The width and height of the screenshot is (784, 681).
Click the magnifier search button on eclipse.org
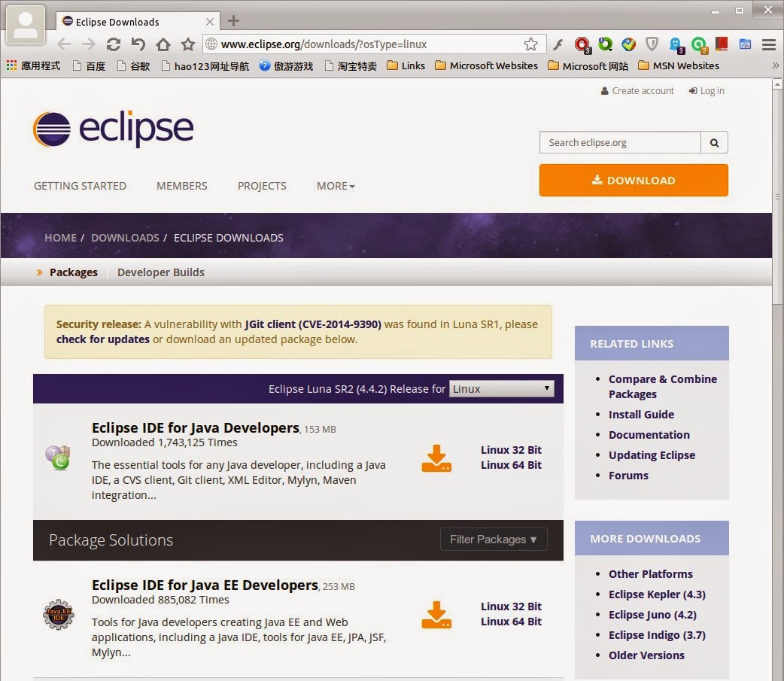click(x=714, y=142)
